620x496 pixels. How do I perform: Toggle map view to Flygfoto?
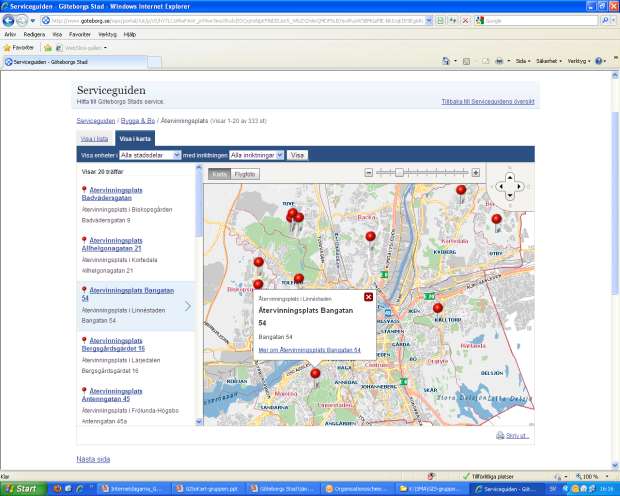pos(245,174)
